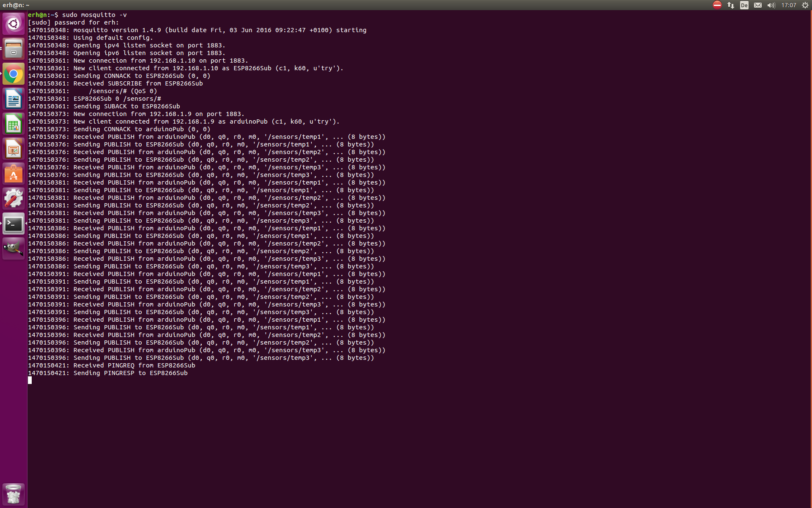Click 'New connection from 192.168.1.10' line
Viewport: 812px width, 508px height.
pyautogui.click(x=138, y=61)
